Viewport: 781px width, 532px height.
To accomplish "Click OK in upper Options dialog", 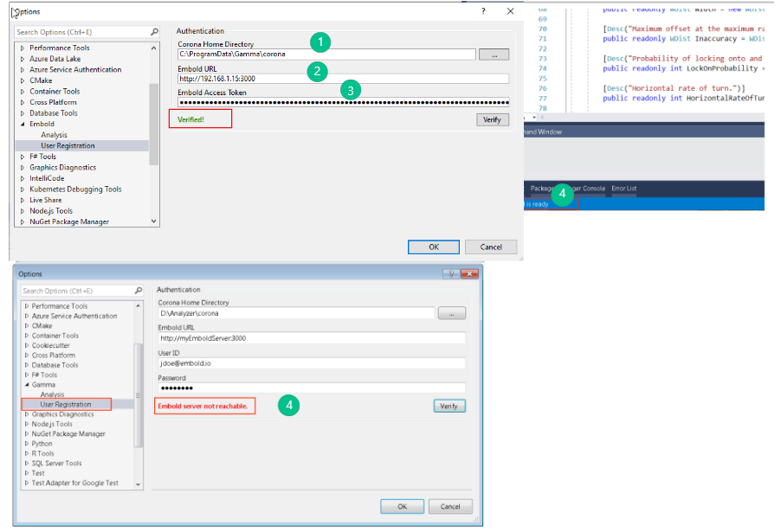I will (x=434, y=247).
